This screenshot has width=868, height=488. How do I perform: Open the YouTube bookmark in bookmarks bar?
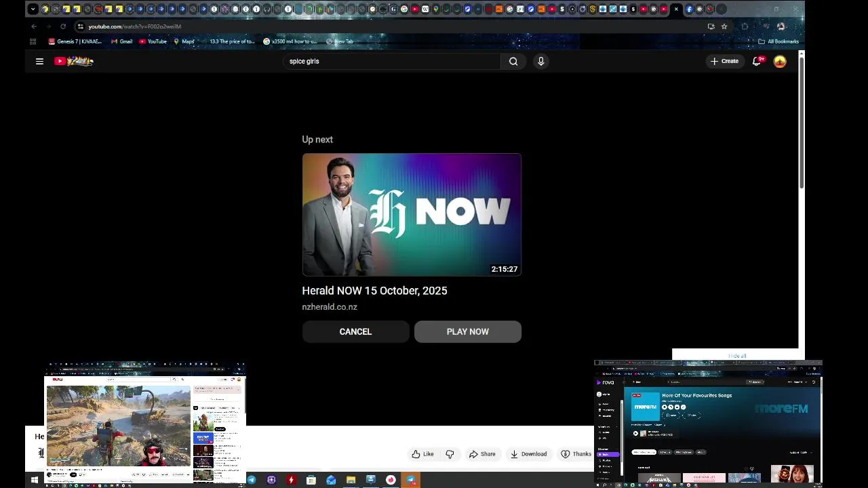click(153, 41)
